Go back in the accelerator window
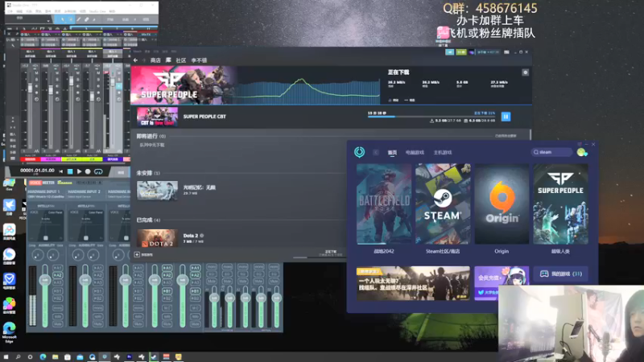 point(376,152)
